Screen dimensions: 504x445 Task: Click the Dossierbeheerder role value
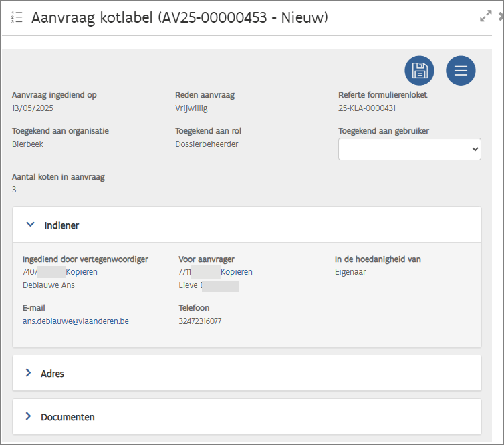coord(207,144)
